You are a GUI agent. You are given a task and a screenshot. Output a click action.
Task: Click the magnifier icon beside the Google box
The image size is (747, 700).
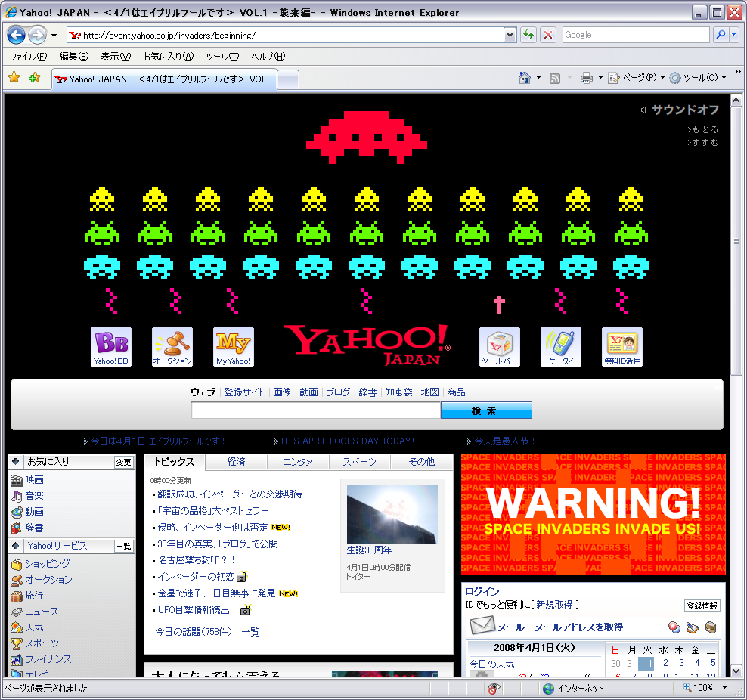pyautogui.click(x=721, y=35)
